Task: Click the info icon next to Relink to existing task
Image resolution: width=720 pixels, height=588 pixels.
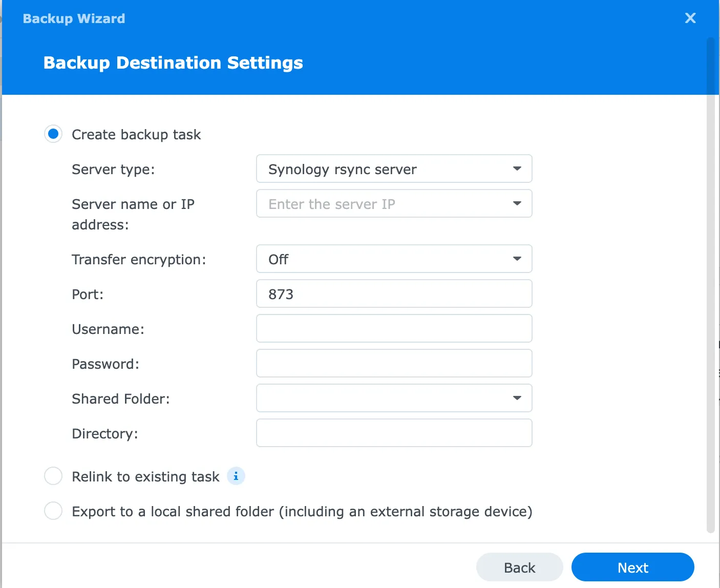Action: click(236, 476)
